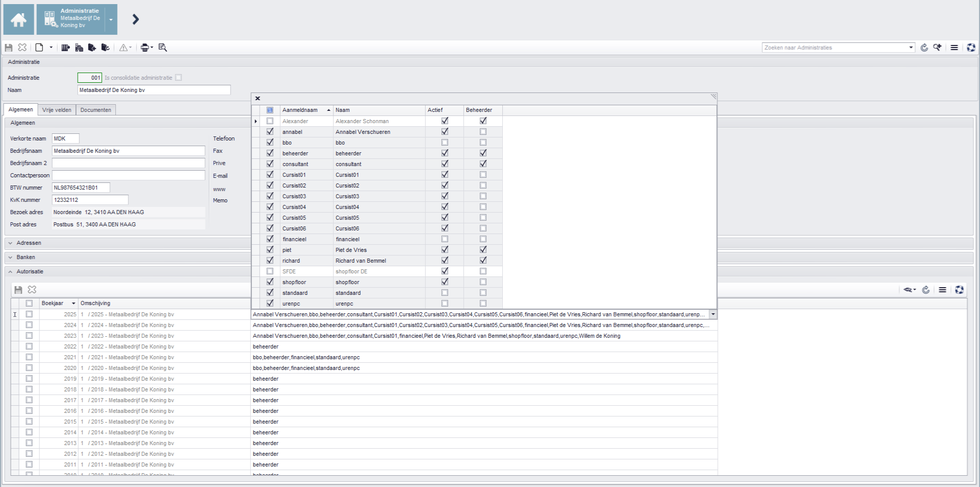980x487 pixels.
Task: Open the Autorisatie grid hamburger menu
Action: pos(943,290)
